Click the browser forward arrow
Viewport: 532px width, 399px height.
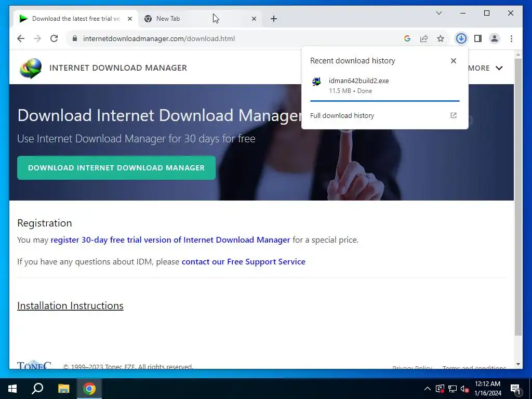(37, 38)
